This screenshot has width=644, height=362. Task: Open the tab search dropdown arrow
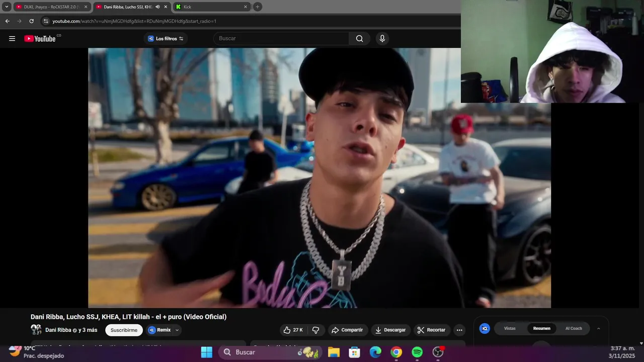coord(7,7)
